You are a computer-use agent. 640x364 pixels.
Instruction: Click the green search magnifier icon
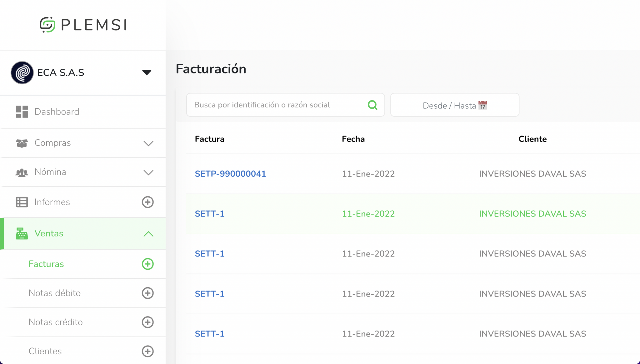coord(372,105)
